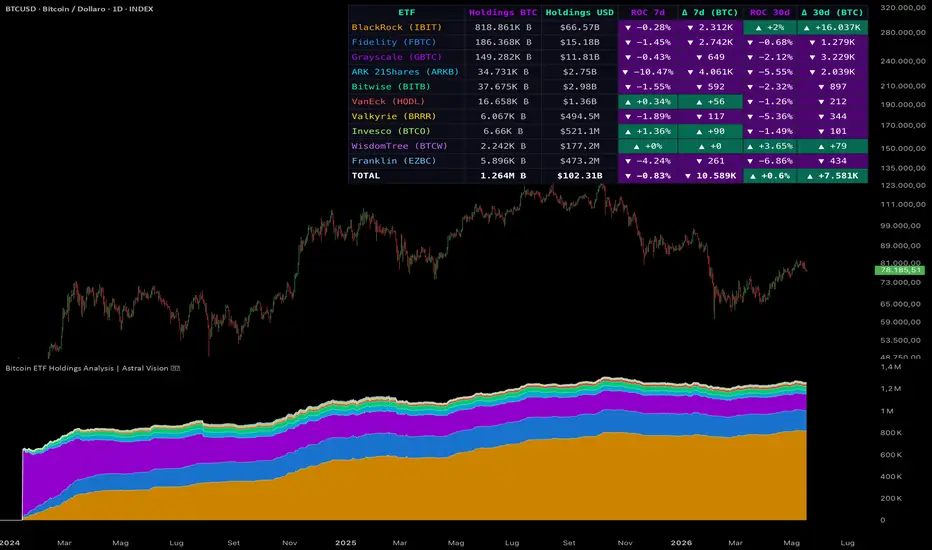The height and width of the screenshot is (550, 932).
Task: Click total 7d delta 10.589K cell
Action: 710,176
